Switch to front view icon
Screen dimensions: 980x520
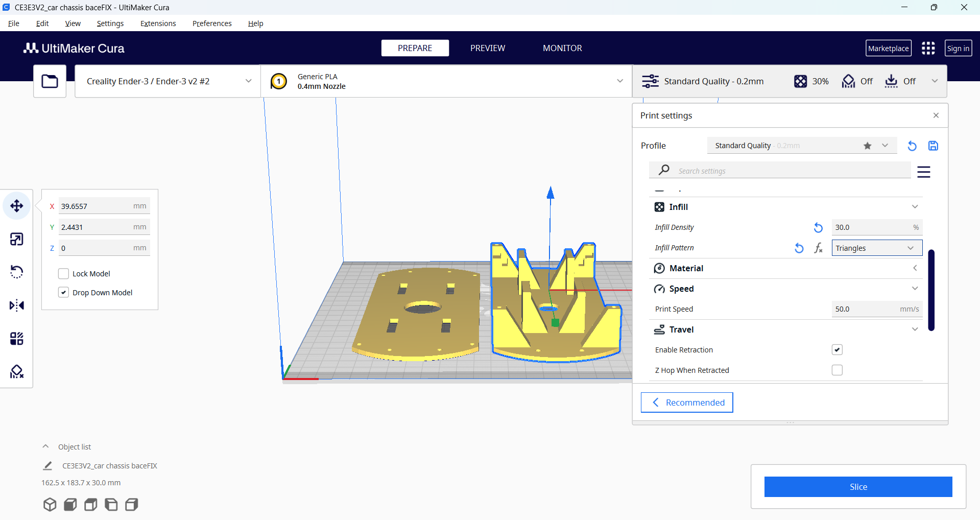point(70,505)
